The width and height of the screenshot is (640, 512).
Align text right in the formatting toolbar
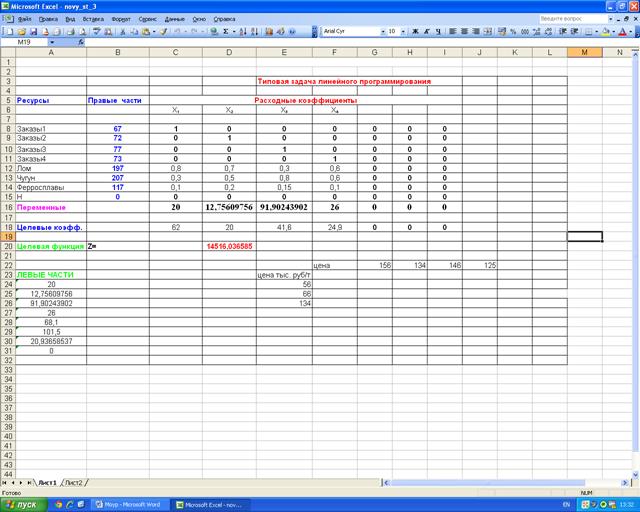pyautogui.click(x=476, y=31)
